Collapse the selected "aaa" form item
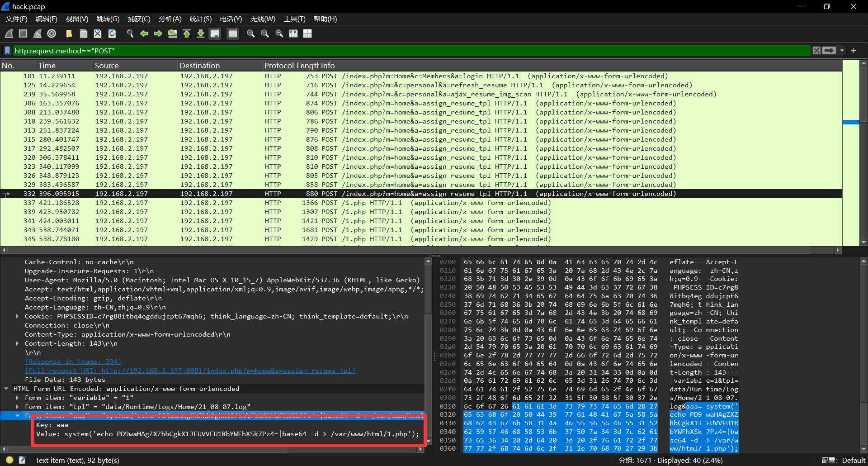Viewport: 868px width, 466px height. 17,416
